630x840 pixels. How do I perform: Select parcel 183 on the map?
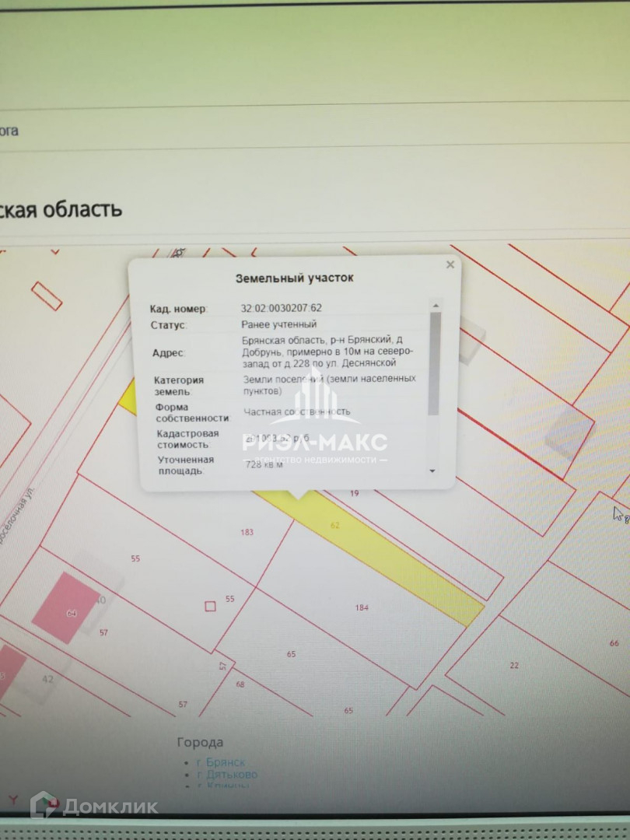pyautogui.click(x=247, y=533)
